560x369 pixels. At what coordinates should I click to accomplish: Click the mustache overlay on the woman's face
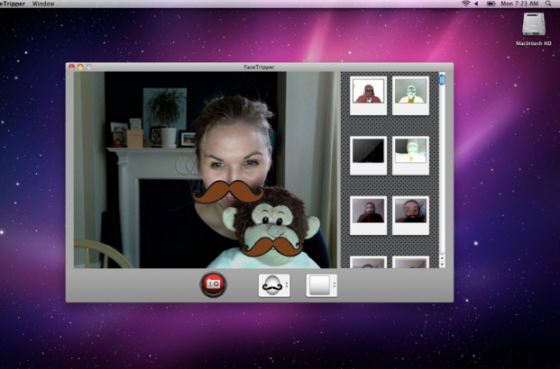(x=228, y=191)
